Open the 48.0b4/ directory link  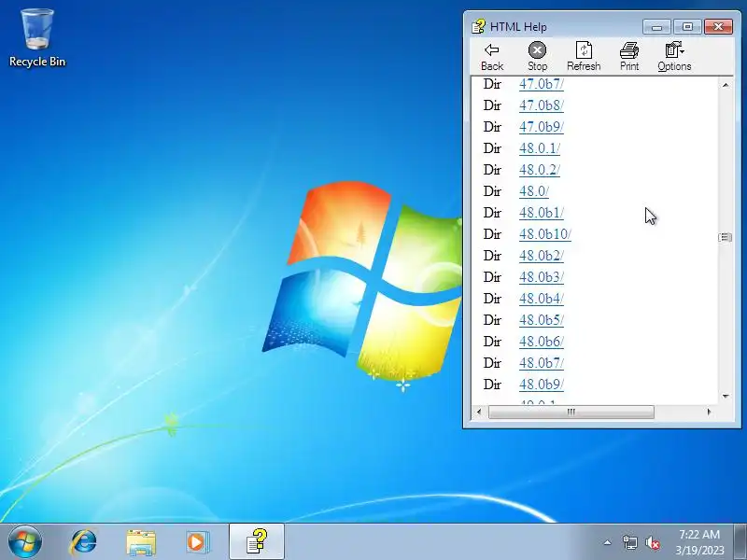click(x=542, y=298)
